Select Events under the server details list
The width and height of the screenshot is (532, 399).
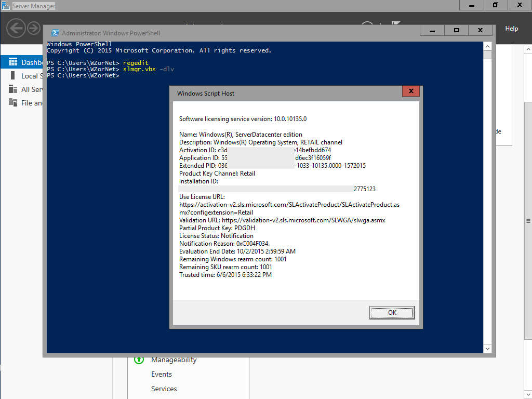161,374
